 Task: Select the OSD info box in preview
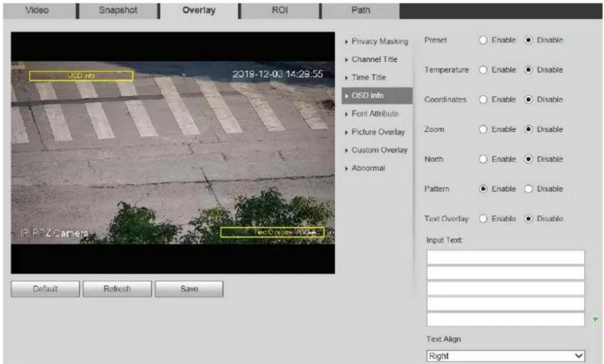81,76
